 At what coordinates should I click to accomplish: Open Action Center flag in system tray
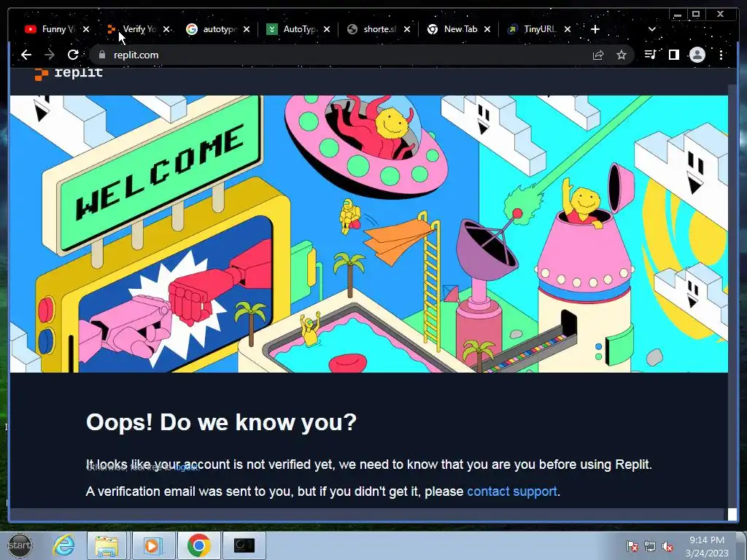coord(632,546)
